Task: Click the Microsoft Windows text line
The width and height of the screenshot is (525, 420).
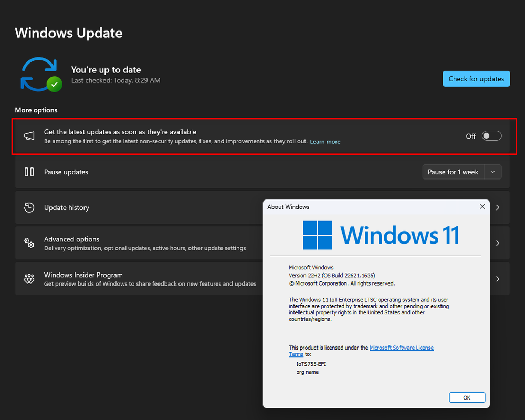Action: tap(311, 267)
